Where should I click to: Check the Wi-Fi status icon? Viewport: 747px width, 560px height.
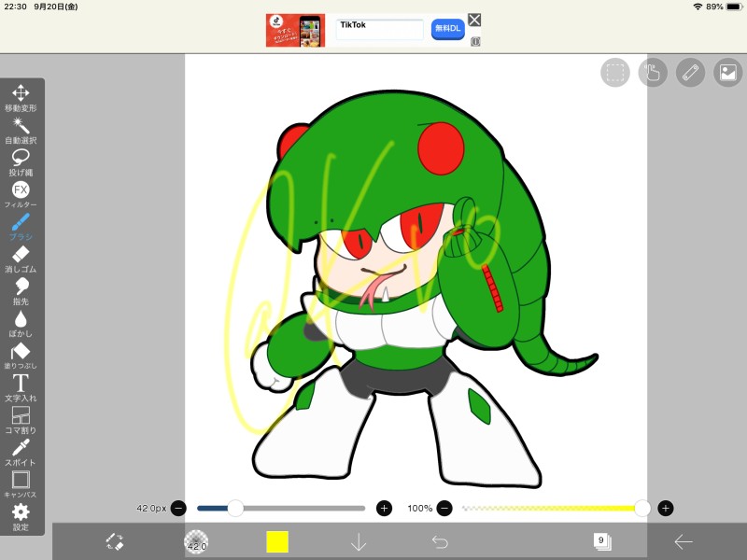tap(698, 7)
